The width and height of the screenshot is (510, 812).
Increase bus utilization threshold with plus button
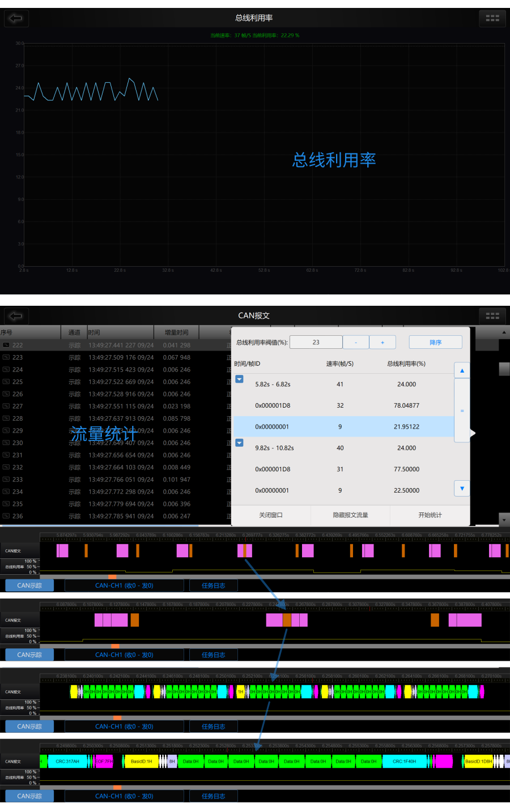click(382, 342)
